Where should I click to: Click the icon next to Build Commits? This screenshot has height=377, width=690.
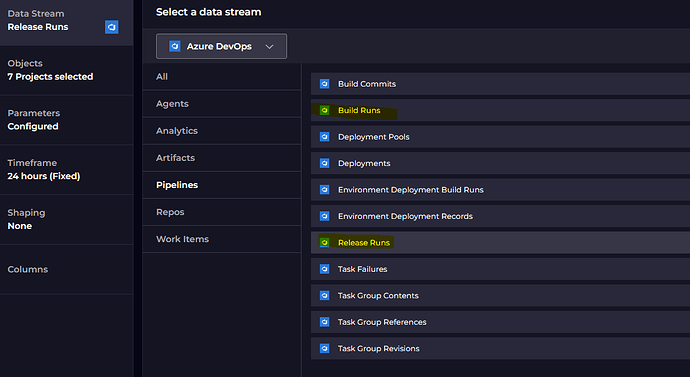coord(324,84)
